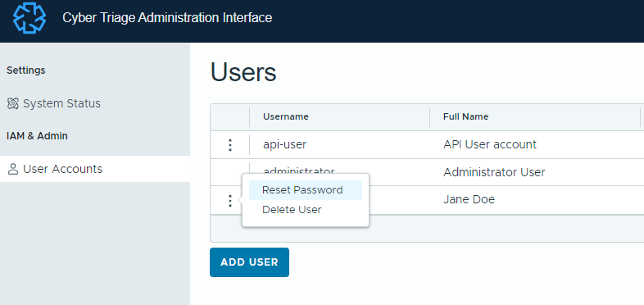Sort by the Full Name column header
This screenshot has height=305, width=644.
[465, 116]
